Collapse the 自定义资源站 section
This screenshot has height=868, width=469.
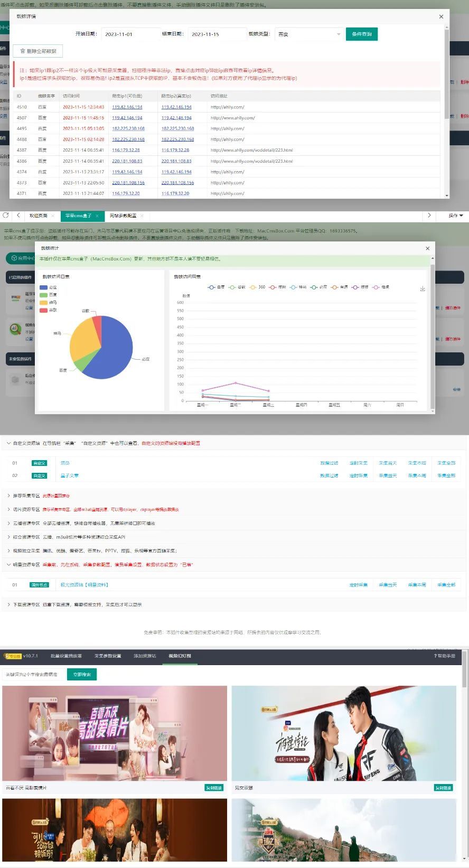[8, 443]
